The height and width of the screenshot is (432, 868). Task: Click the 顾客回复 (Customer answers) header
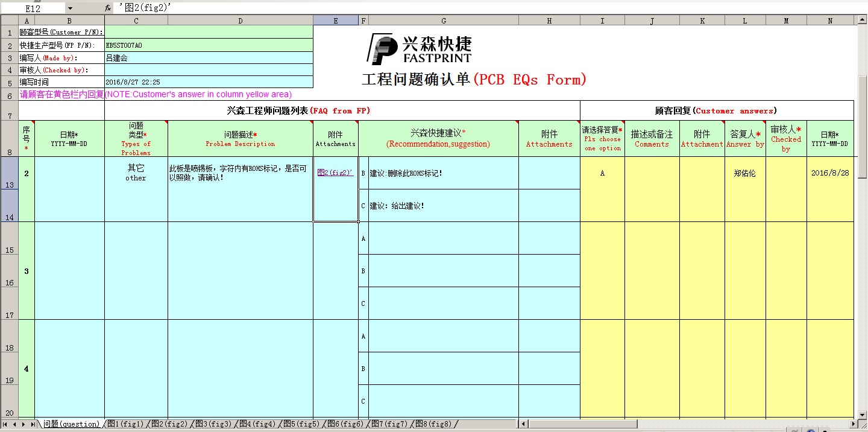click(x=716, y=110)
